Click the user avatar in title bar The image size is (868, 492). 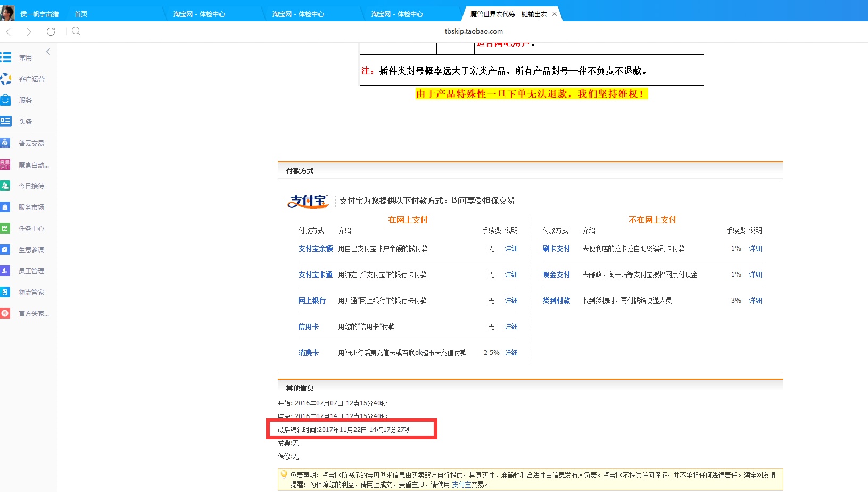pos(7,13)
